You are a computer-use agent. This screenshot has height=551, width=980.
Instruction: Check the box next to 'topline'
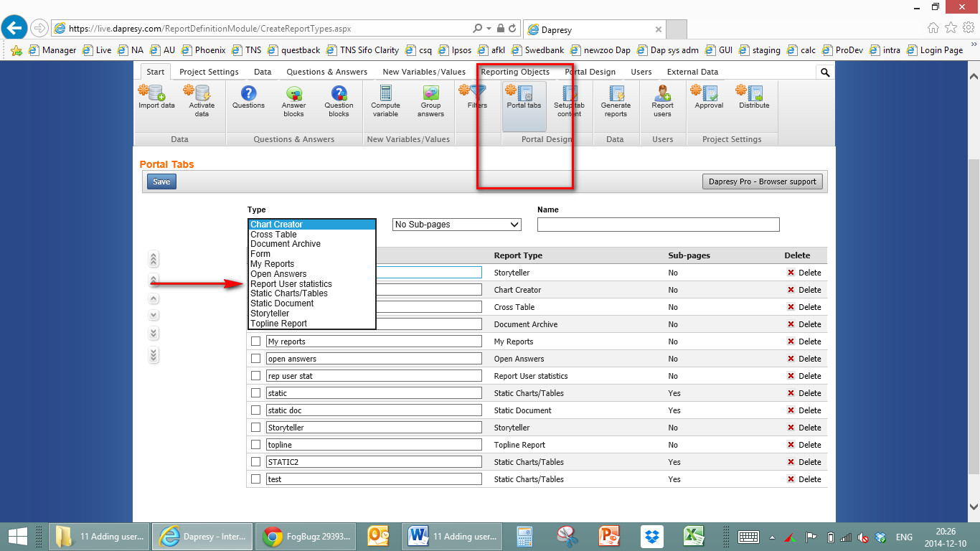coord(256,445)
